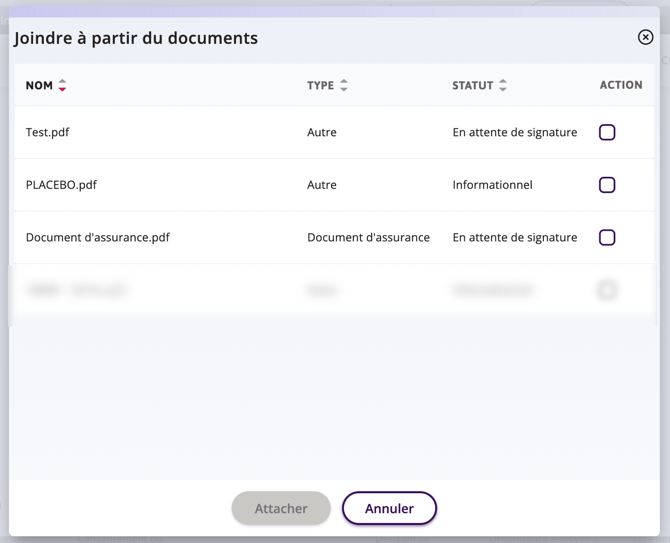Click the sort arrows next to NOM
670x543 pixels.
click(x=62, y=85)
